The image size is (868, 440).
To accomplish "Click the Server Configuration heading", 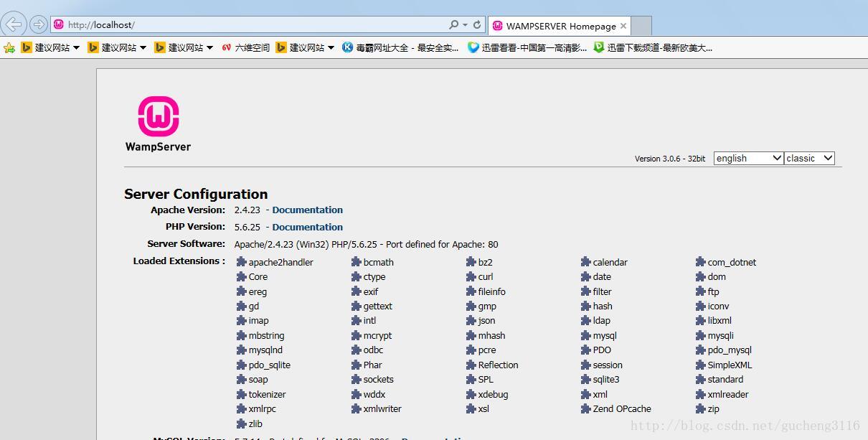I will [196, 194].
